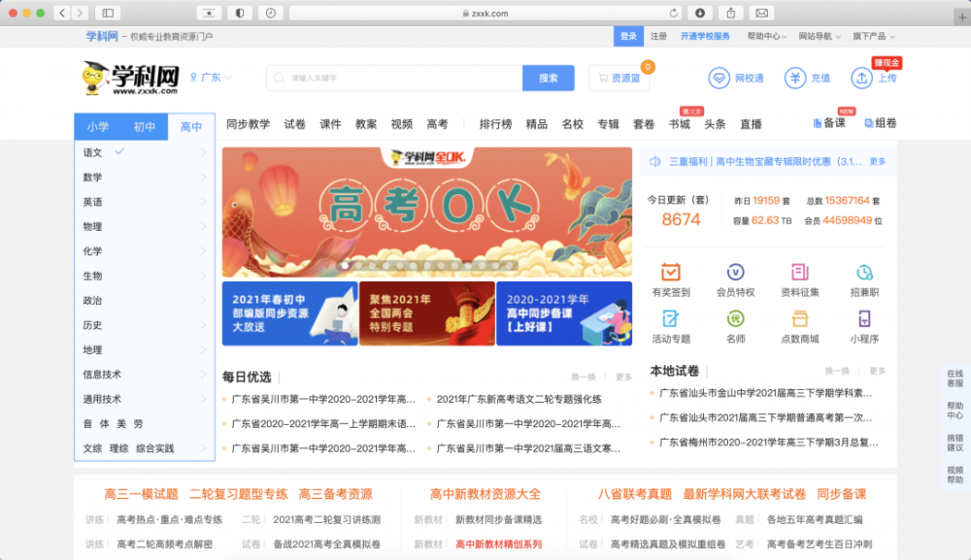Open Safari history clock icon

271,13
